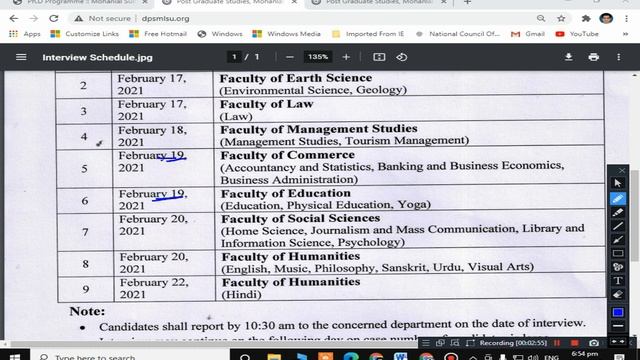
Task: Zoom out with the minus button
Action: coord(290,57)
